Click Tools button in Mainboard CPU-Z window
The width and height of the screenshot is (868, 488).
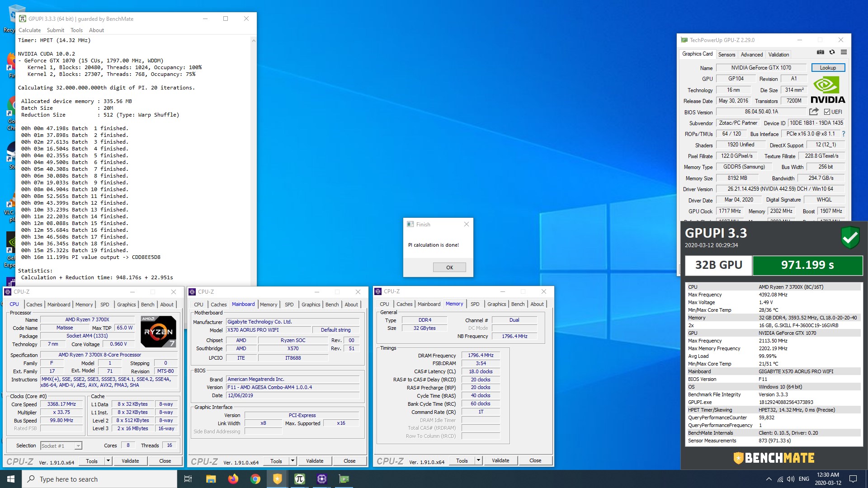[276, 461]
